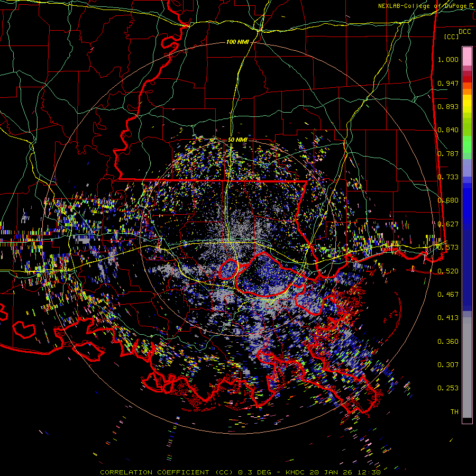
Task: Click the 0.787 scale value
Action: pos(448,153)
